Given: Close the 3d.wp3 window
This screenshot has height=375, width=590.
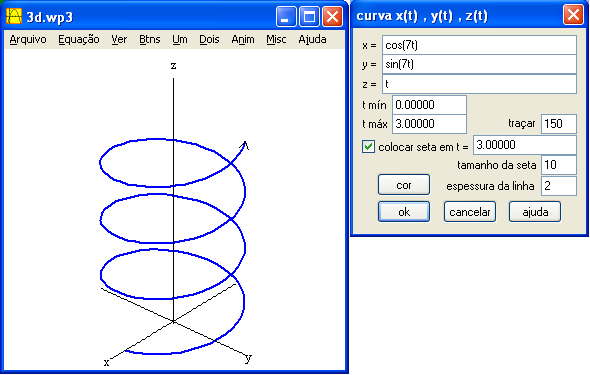Looking at the screenshot, I should coord(333,17).
